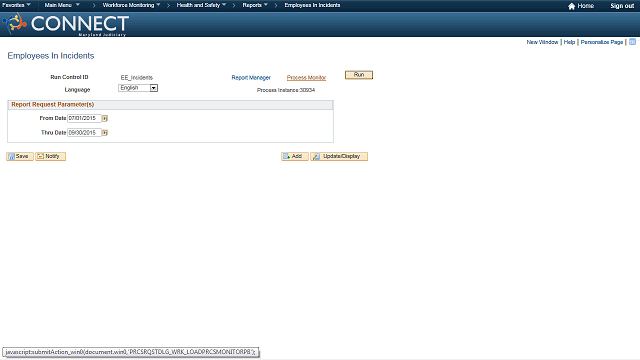Open Reports breadcrumb menu

255,5
